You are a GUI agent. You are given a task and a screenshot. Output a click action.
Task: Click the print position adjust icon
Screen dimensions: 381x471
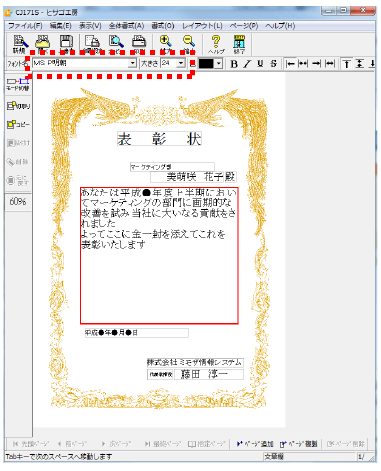pyautogui.click(x=92, y=44)
